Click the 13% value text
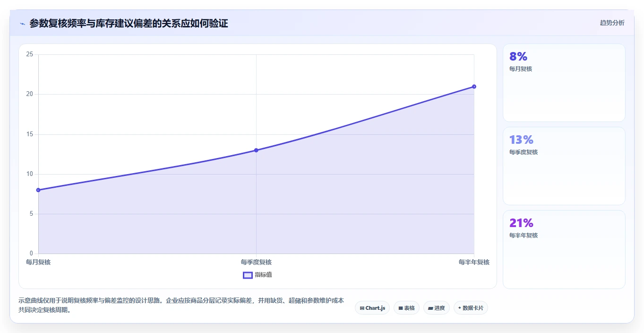Viewport: 644px width, 333px height. (521, 140)
